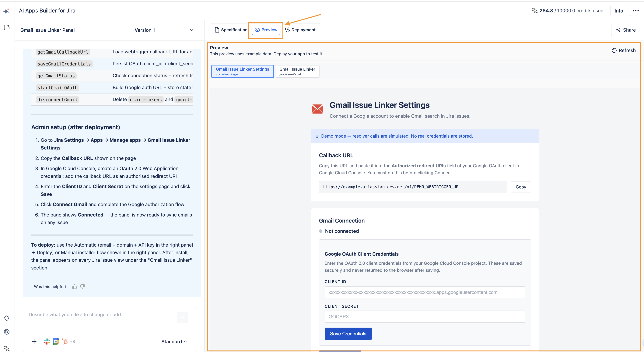Select Gmail Issue Linker Settings adminPage tab
644x352 pixels.
243,71
